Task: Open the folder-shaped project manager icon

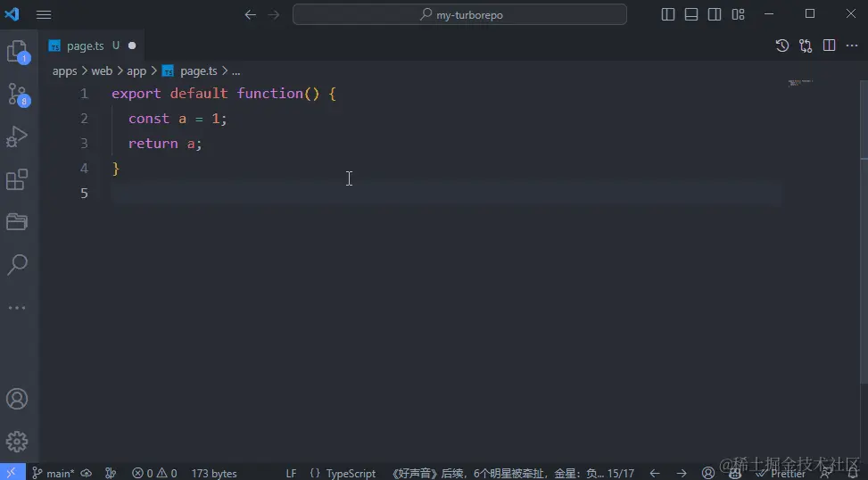Action: click(x=17, y=222)
